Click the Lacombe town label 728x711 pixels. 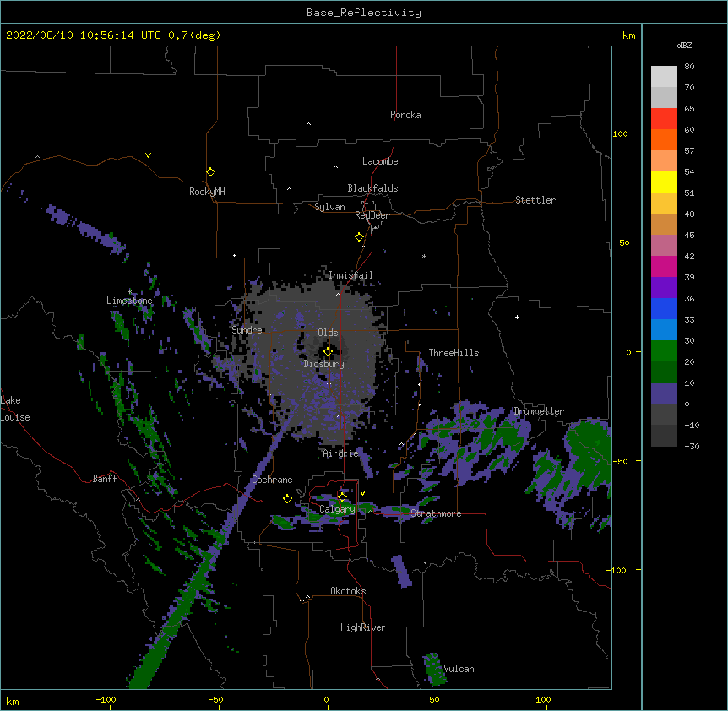point(380,161)
